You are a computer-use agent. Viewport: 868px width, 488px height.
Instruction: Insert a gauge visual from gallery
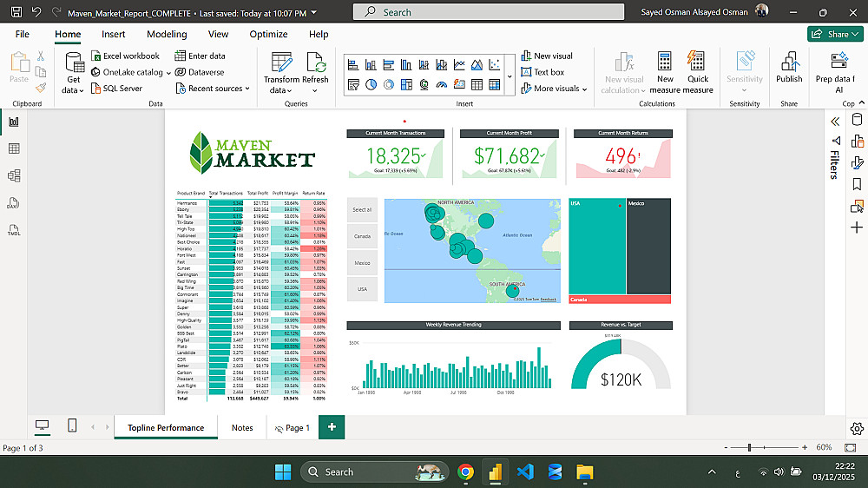click(442, 85)
